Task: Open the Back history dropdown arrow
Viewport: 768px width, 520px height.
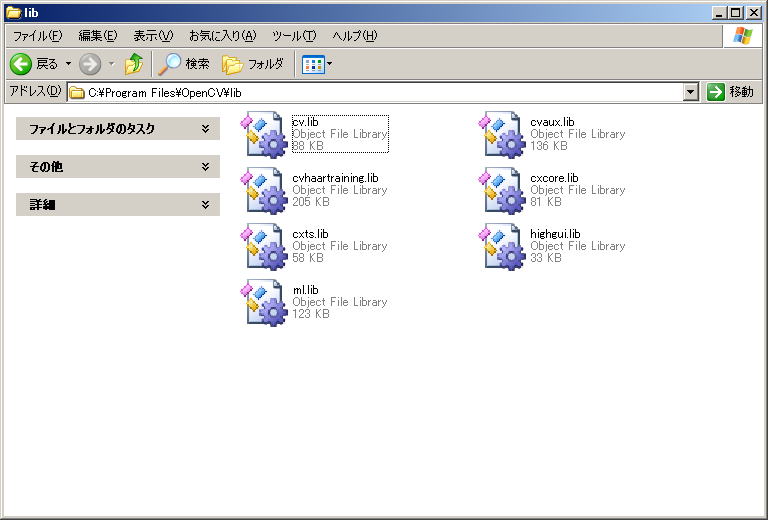Action: point(68,64)
